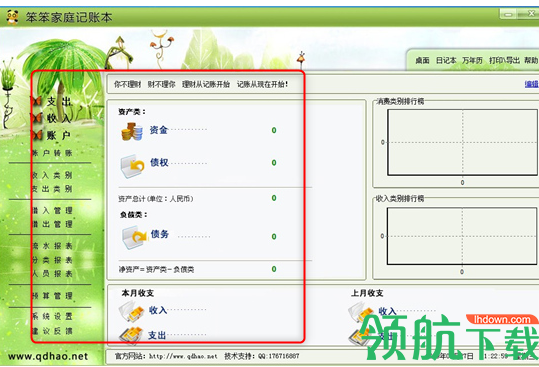Open 借出管理 in the sidebar
539x367 pixels.
[x=52, y=224]
